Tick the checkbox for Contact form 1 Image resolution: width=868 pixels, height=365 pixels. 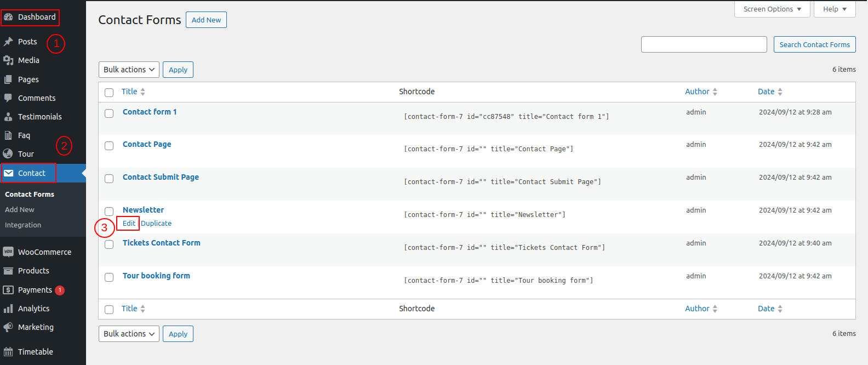tap(109, 113)
